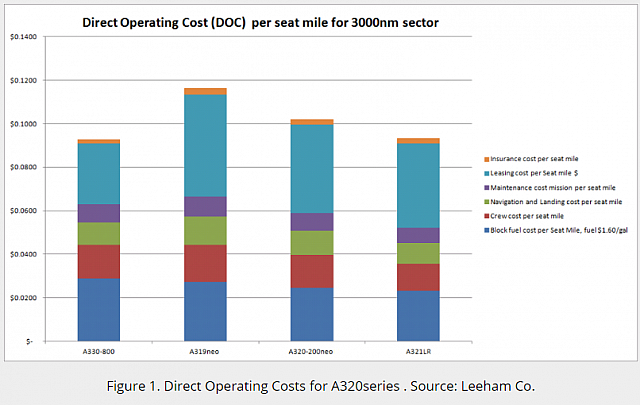640x405 pixels.
Task: Select the red Crew cost legend swatch
Action: 487,216
